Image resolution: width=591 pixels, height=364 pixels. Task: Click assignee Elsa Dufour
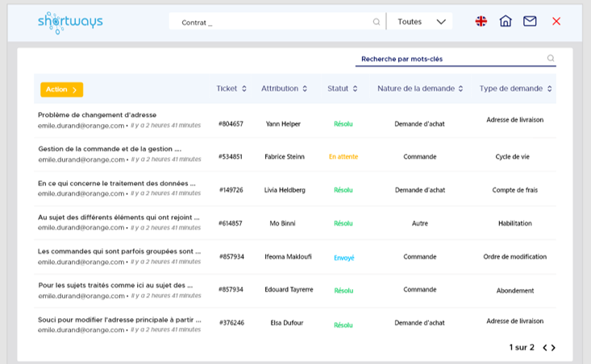[287, 323]
